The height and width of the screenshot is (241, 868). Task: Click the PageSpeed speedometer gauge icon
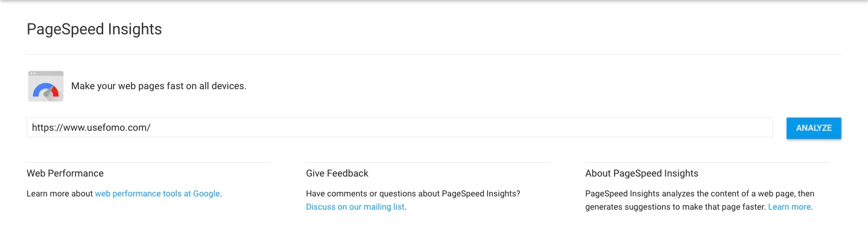(46, 86)
